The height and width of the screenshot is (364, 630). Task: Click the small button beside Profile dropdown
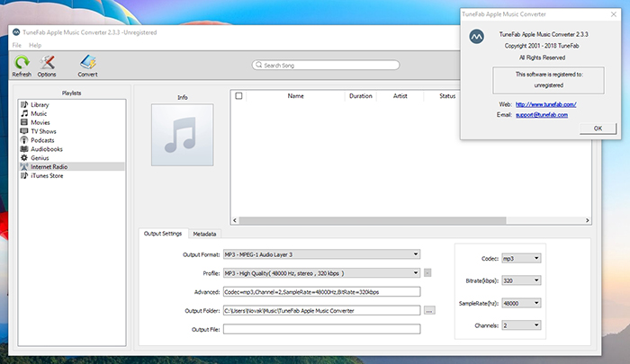427,273
